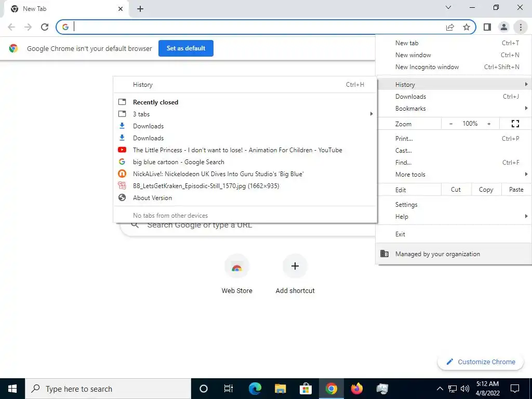Select New window in Chrome menu
532x399 pixels.
click(454, 55)
